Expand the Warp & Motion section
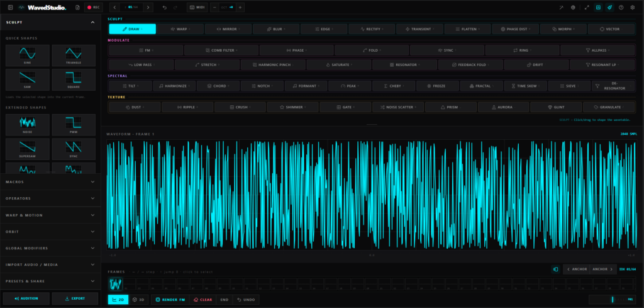 [x=50, y=215]
